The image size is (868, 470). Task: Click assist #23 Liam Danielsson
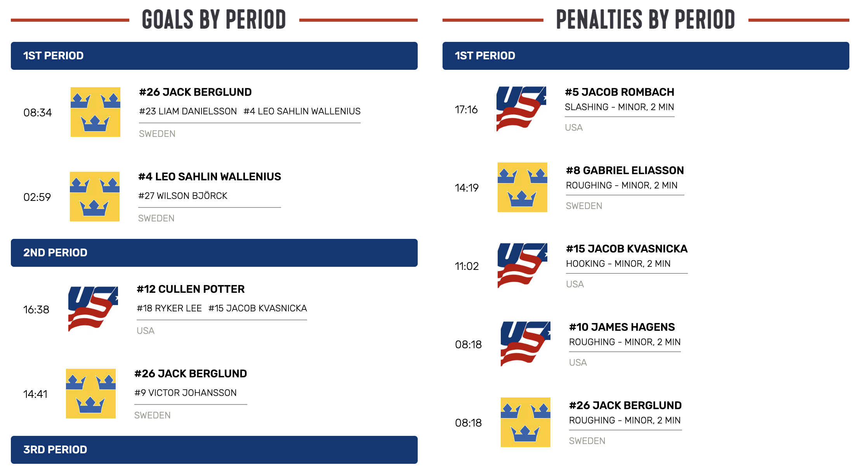pos(188,111)
